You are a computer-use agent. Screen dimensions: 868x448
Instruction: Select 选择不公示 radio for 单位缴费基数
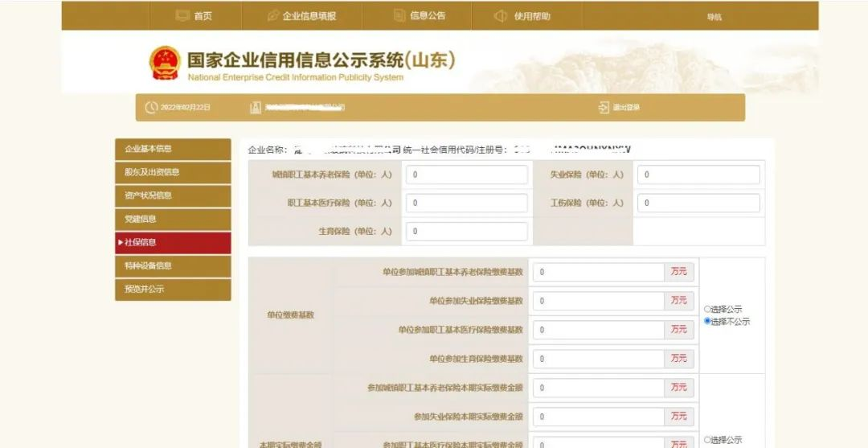point(707,321)
